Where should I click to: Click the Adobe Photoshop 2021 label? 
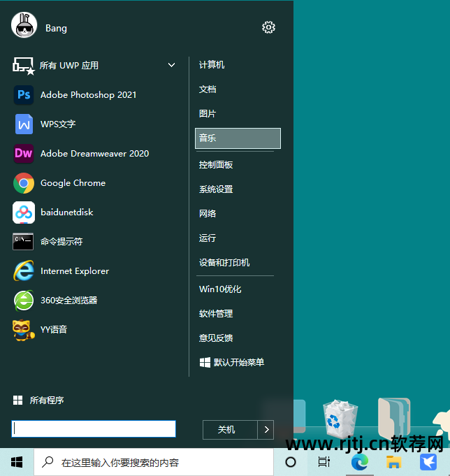[88, 95]
